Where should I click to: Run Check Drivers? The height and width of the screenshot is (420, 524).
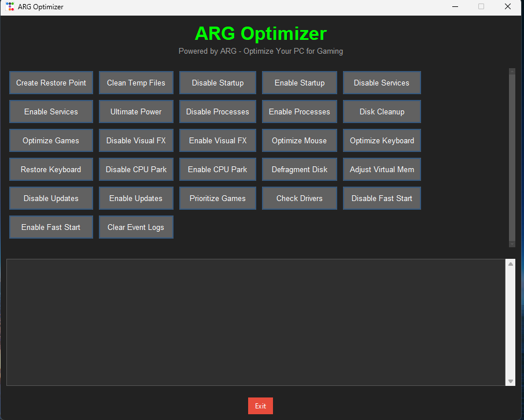[300, 198]
